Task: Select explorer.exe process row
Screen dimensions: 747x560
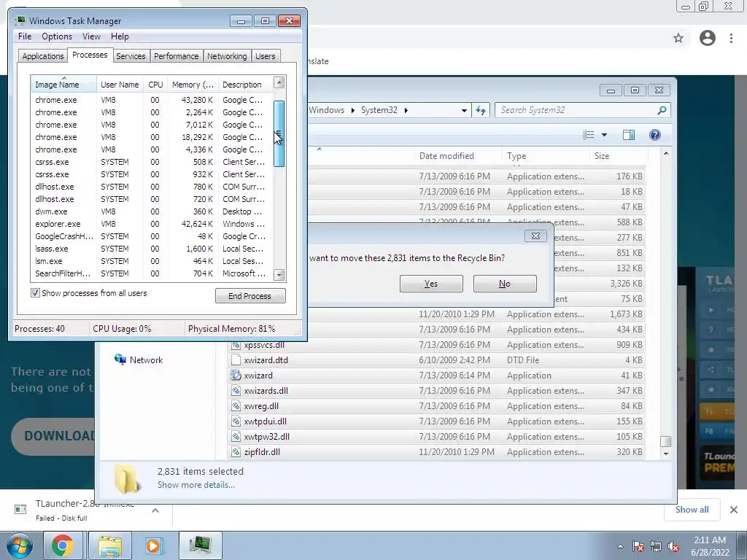Action: 152,224
